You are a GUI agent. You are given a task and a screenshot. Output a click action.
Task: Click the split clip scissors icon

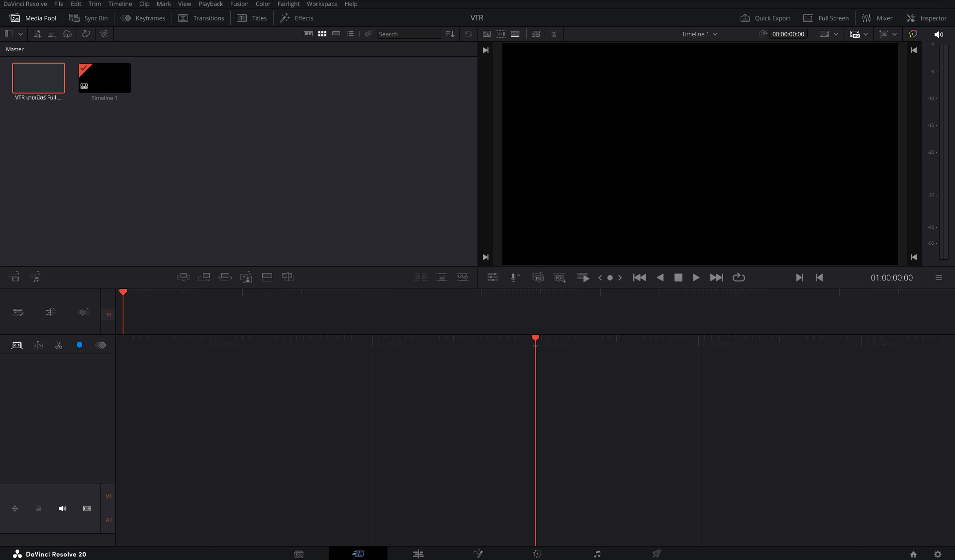pyautogui.click(x=59, y=345)
